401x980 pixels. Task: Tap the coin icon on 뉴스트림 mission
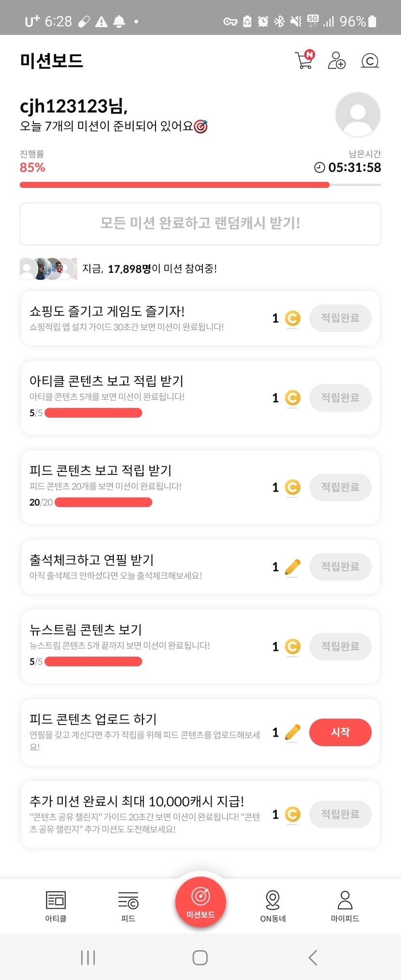[x=293, y=646]
